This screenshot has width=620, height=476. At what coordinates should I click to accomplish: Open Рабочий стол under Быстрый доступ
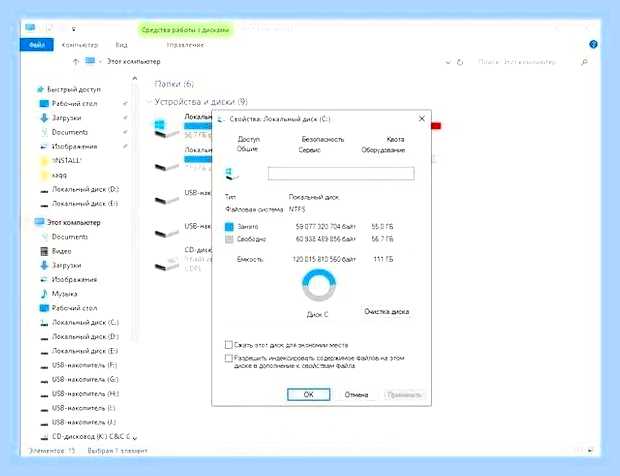click(74, 104)
